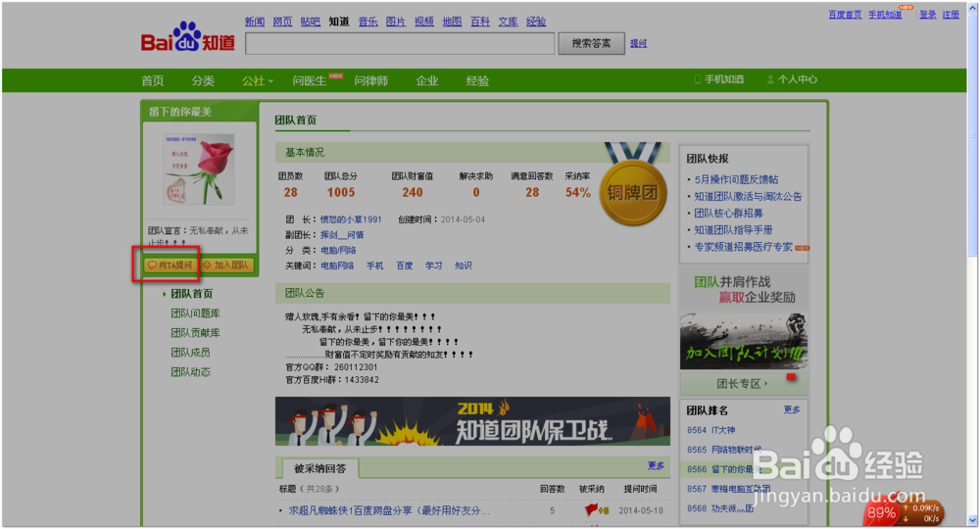Click the 团长专区 button
The width and height of the screenshot is (980, 529).
[744, 383]
